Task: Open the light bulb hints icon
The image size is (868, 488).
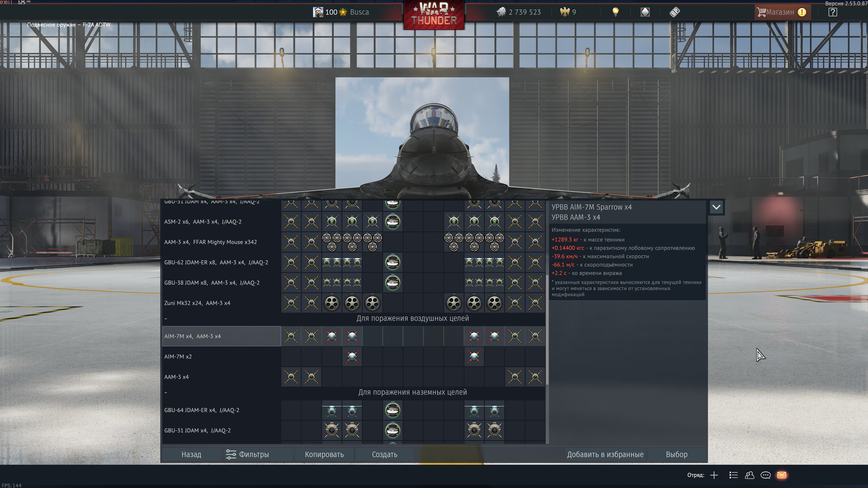Action: coord(615,12)
